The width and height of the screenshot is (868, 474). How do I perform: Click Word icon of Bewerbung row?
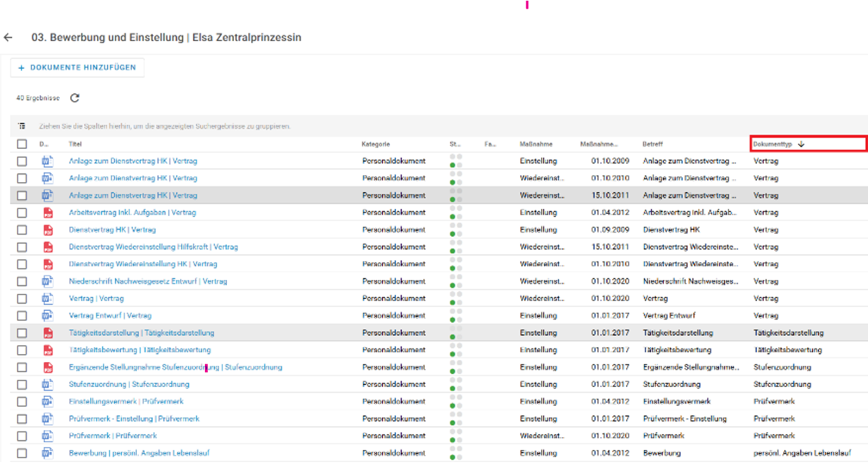[x=48, y=453]
